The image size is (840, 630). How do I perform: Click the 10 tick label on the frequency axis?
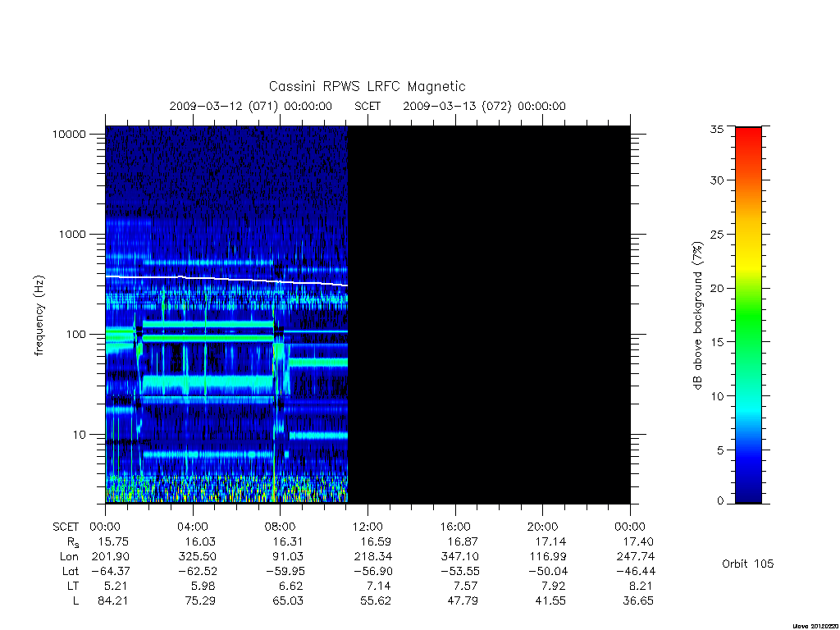click(79, 435)
